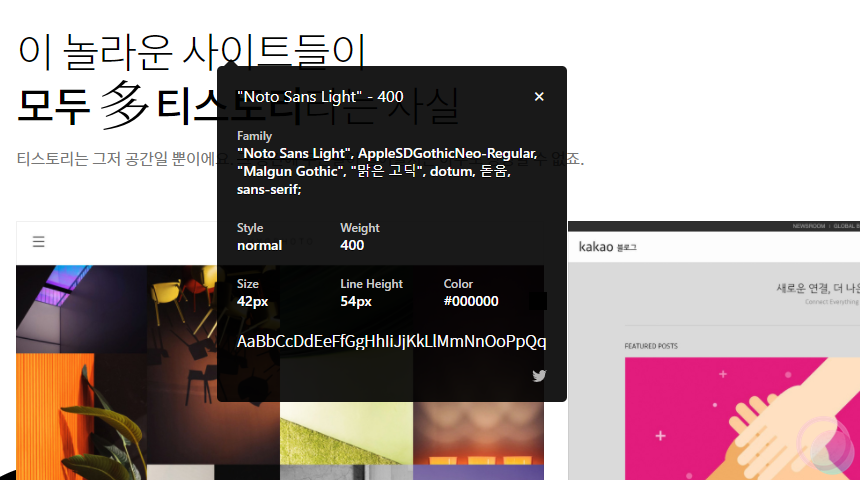Close the font info popup

[x=539, y=97]
